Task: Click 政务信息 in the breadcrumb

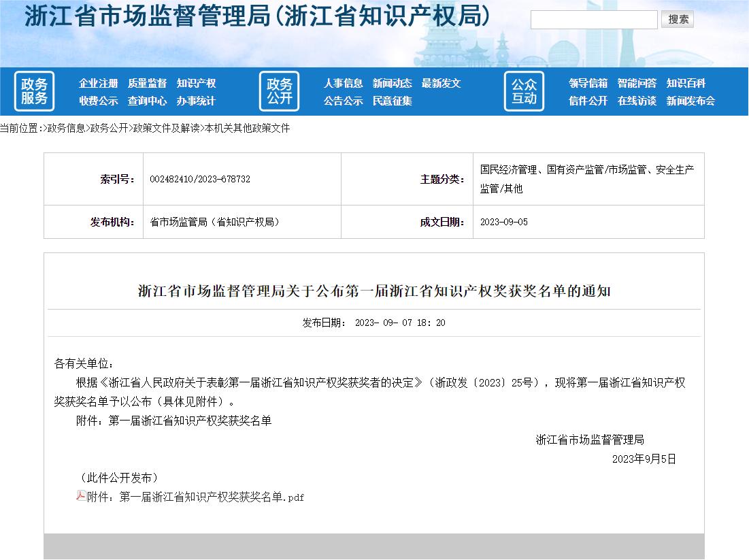Action: (x=65, y=128)
